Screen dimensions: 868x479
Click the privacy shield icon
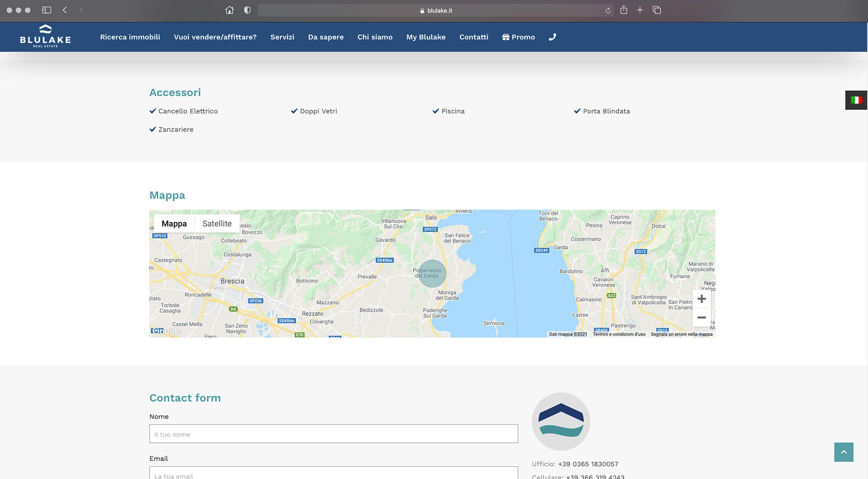pyautogui.click(x=247, y=10)
